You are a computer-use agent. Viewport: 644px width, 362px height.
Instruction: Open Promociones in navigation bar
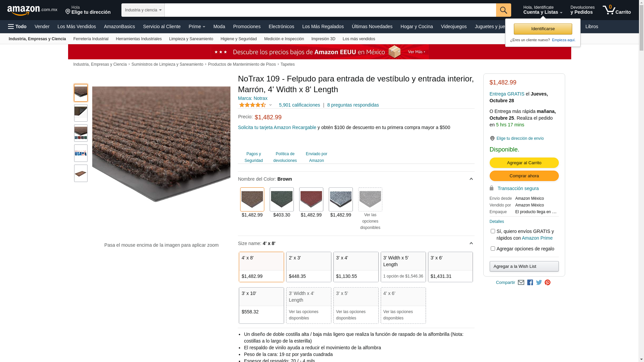point(247,26)
